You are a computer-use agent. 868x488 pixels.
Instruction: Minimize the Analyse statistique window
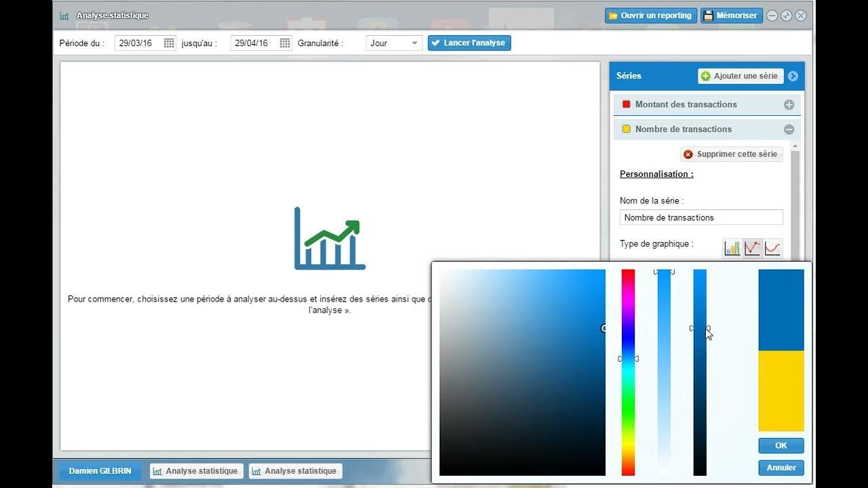772,16
